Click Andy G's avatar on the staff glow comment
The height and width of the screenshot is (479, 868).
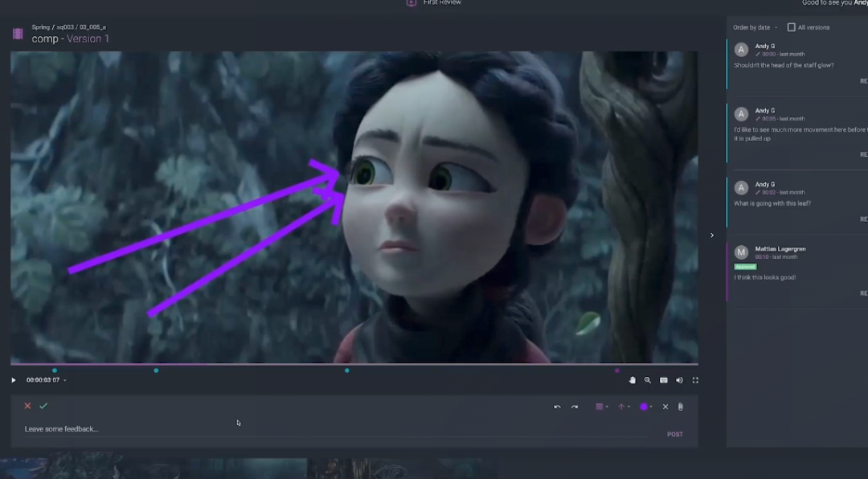click(741, 50)
